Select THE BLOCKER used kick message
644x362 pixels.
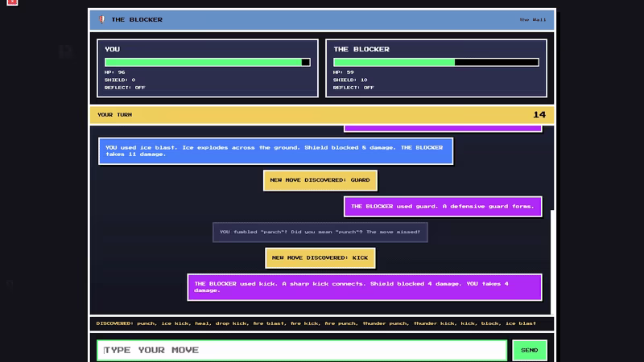coord(365,287)
